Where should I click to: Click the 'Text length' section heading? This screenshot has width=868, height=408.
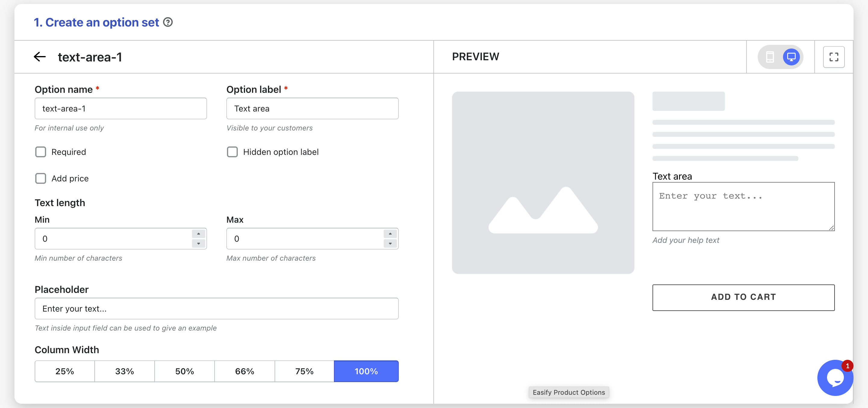pyautogui.click(x=60, y=203)
